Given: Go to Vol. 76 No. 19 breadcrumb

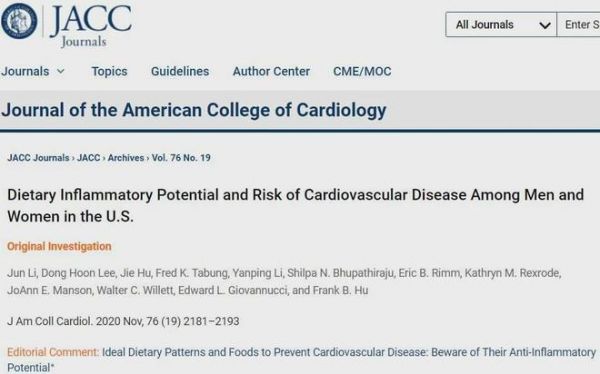Looking at the screenshot, I should [181, 158].
